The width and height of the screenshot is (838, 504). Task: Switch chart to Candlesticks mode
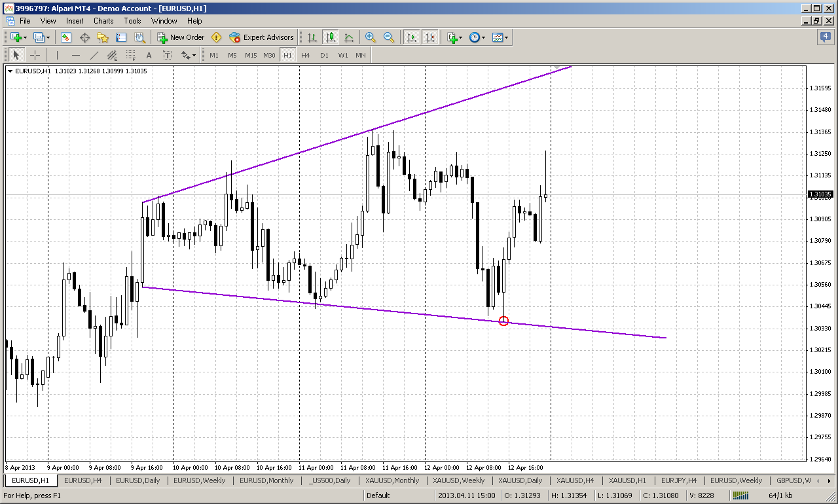pos(331,37)
